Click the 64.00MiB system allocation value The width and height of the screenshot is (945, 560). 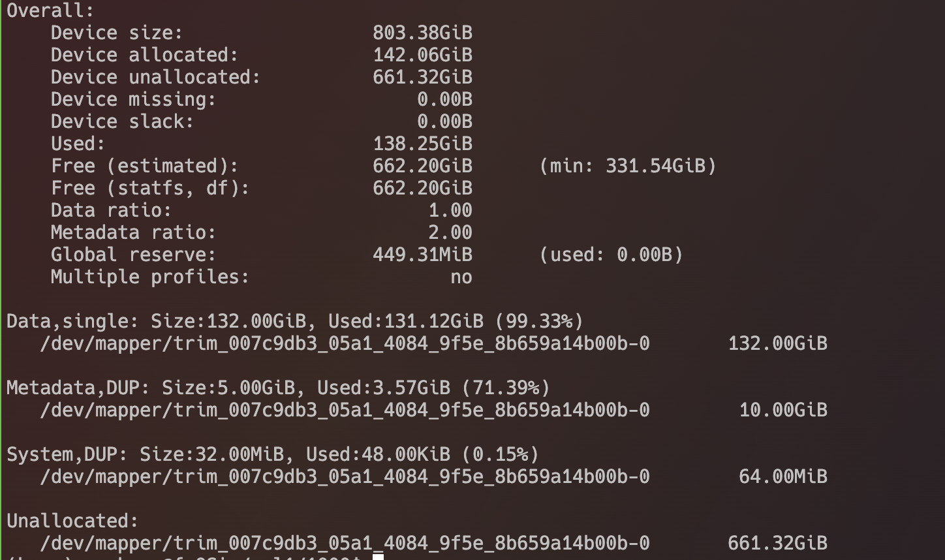coord(783,476)
